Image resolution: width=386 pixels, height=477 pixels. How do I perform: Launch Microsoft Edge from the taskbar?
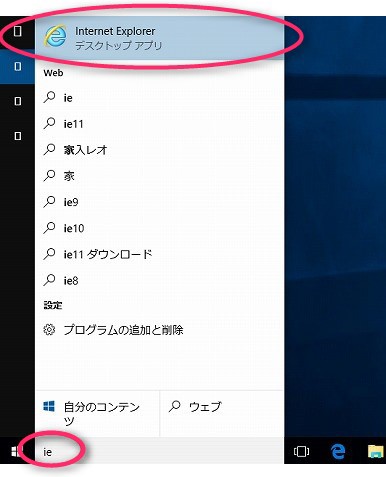(x=338, y=452)
